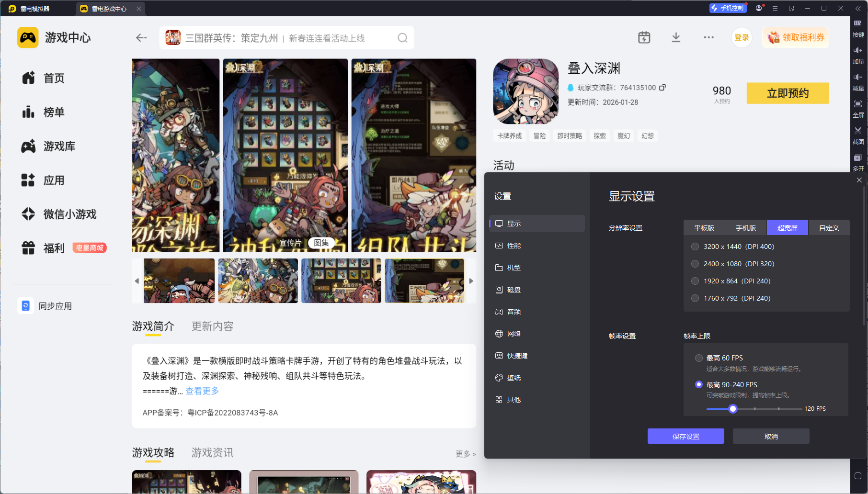Open 显示 display settings

pyautogui.click(x=537, y=224)
